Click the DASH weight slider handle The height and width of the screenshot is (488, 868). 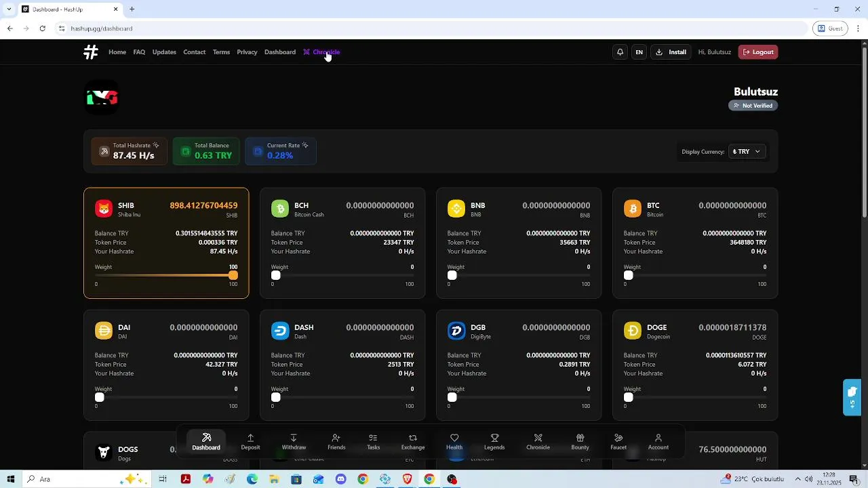pos(276,397)
